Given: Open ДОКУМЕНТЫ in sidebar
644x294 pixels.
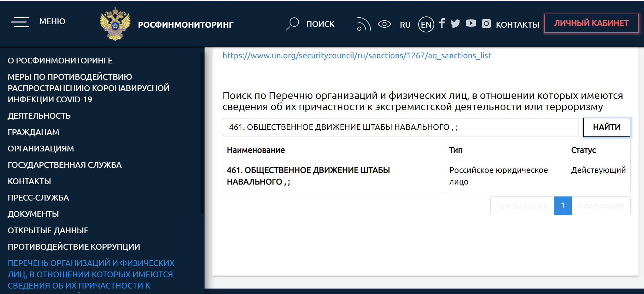Looking at the screenshot, I should 33,214.
